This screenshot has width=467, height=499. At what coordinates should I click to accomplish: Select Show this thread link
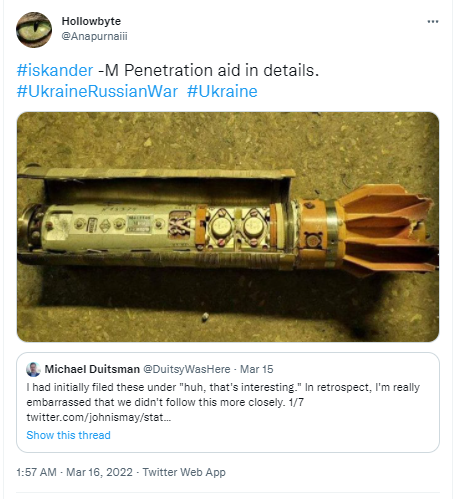(68, 435)
